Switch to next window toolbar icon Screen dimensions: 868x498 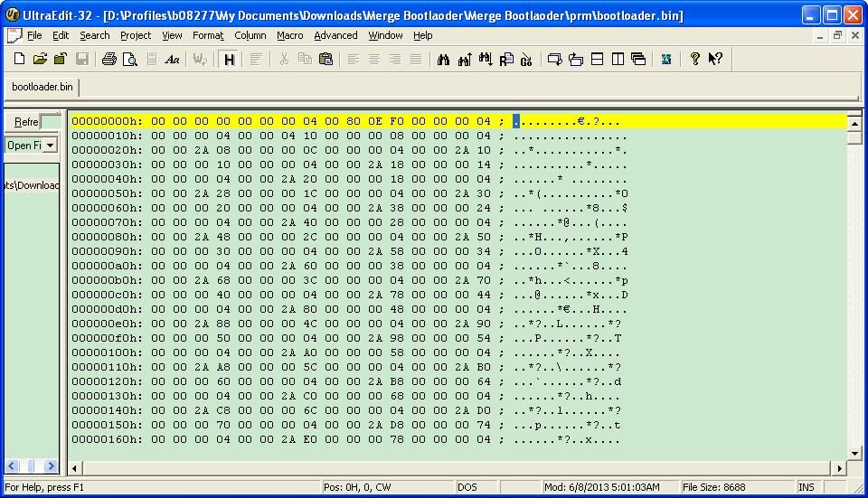tap(554, 59)
